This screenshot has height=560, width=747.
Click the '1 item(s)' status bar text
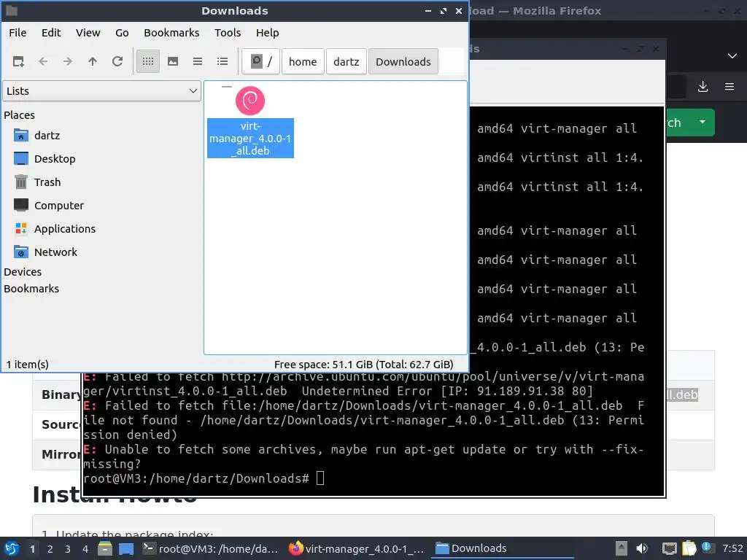coord(28,365)
